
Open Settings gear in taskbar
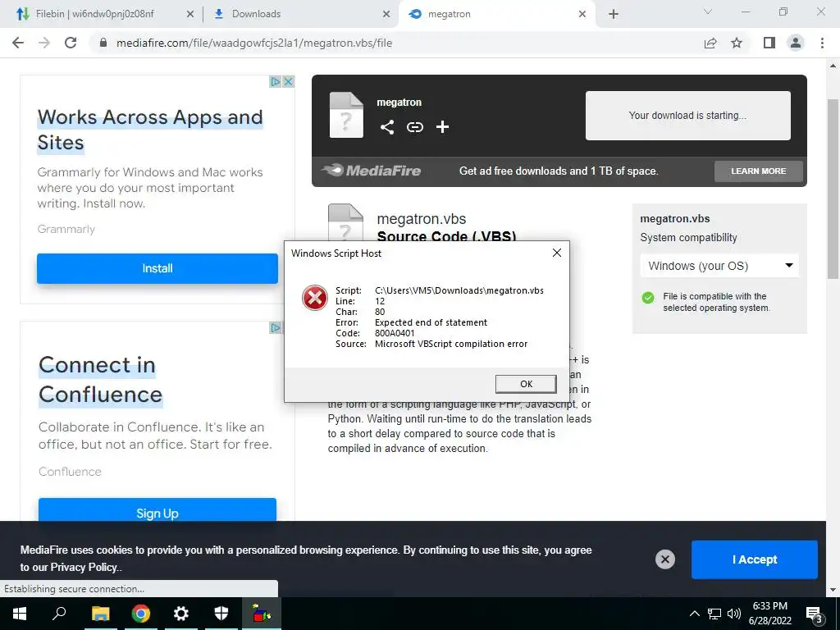(181, 614)
